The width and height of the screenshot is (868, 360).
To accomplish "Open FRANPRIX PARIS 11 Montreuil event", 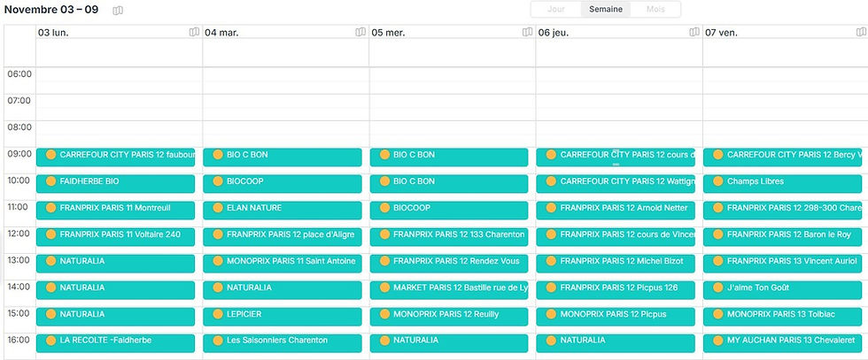I will 116,211.
